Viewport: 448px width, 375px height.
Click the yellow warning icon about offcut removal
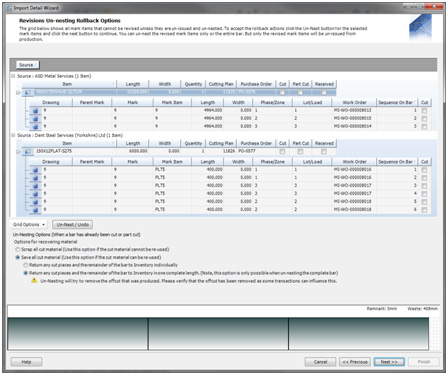coord(34,281)
